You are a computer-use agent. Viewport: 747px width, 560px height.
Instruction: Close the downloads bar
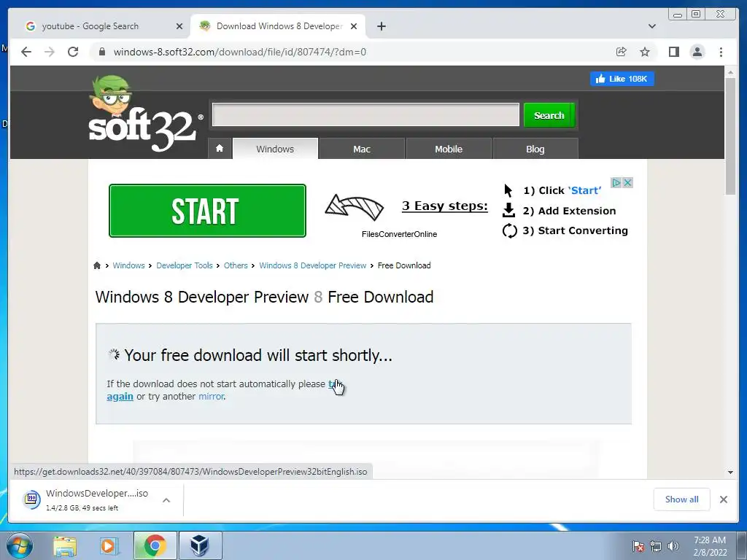point(723,499)
